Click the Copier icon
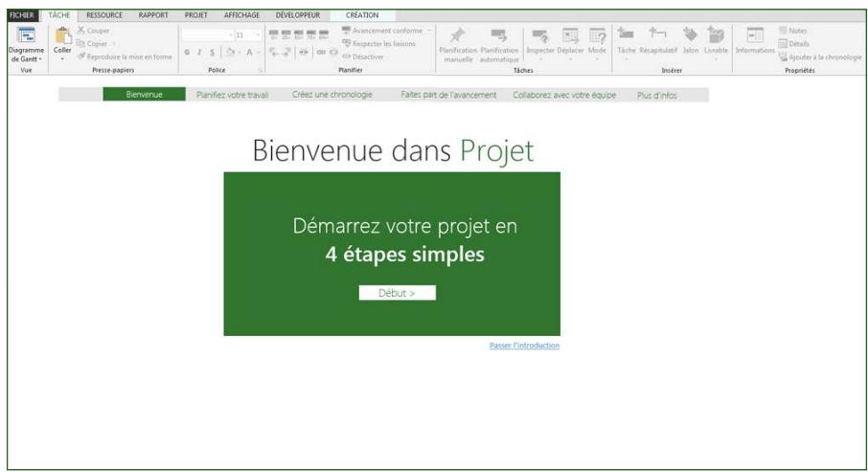Viewport: 868px width, 472px height. [80, 43]
